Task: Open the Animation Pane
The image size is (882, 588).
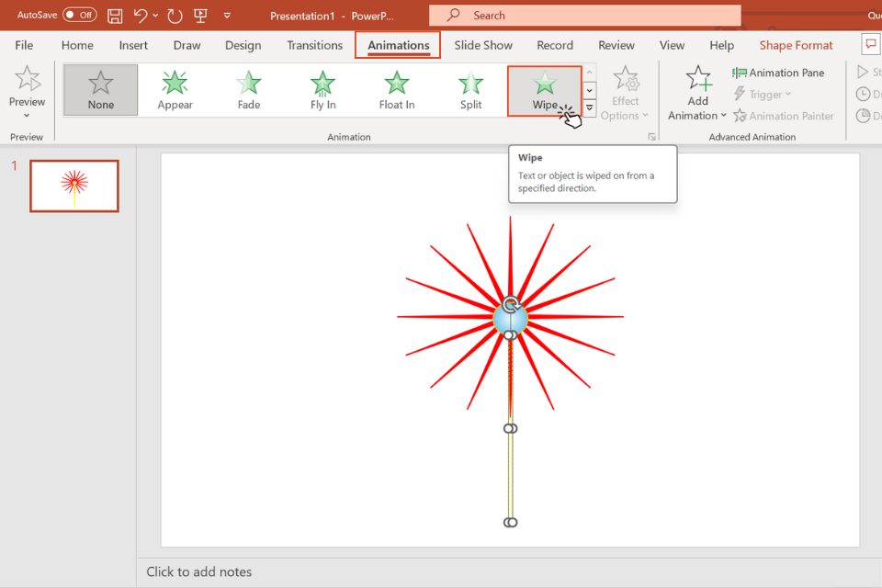Action: click(x=778, y=73)
